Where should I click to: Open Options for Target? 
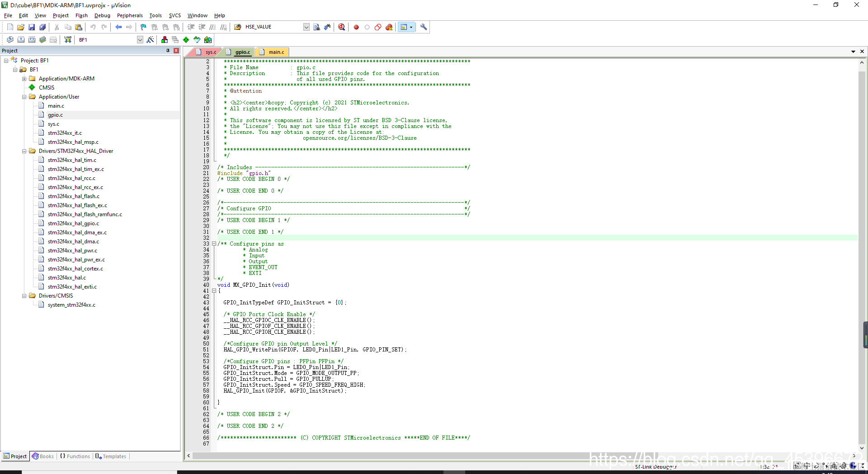150,40
